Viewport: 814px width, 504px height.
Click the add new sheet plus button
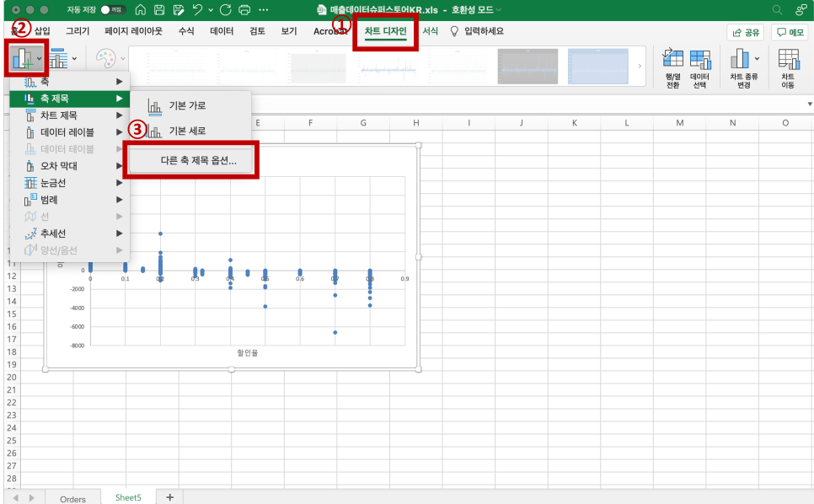click(169, 497)
